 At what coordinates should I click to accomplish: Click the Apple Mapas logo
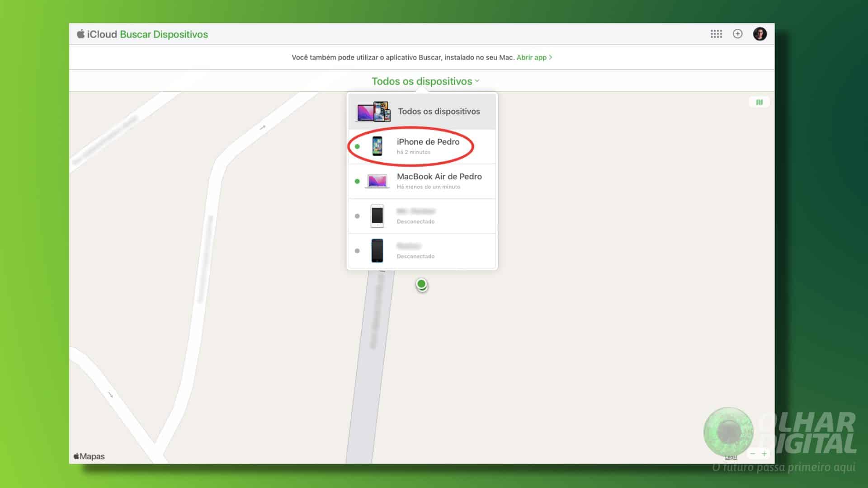[89, 456]
